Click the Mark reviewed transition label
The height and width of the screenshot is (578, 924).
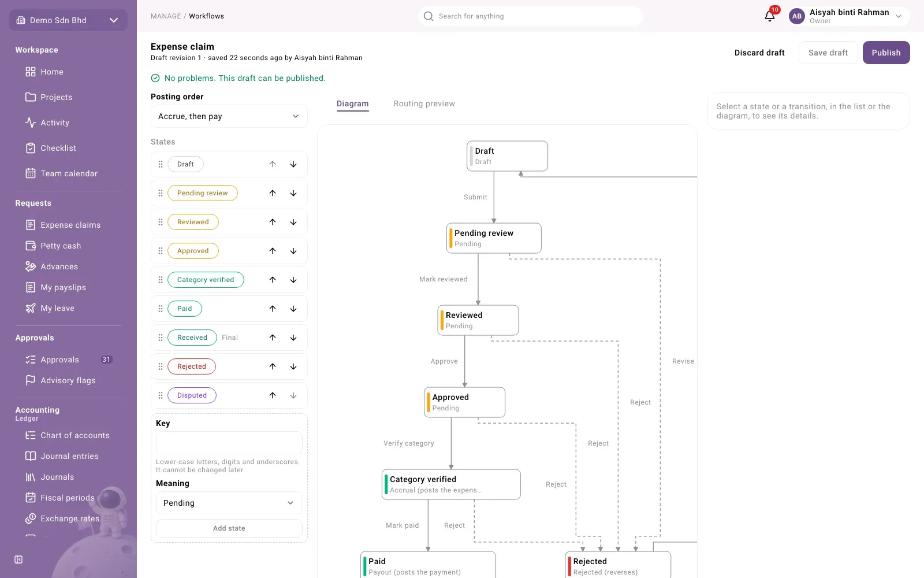coord(444,279)
